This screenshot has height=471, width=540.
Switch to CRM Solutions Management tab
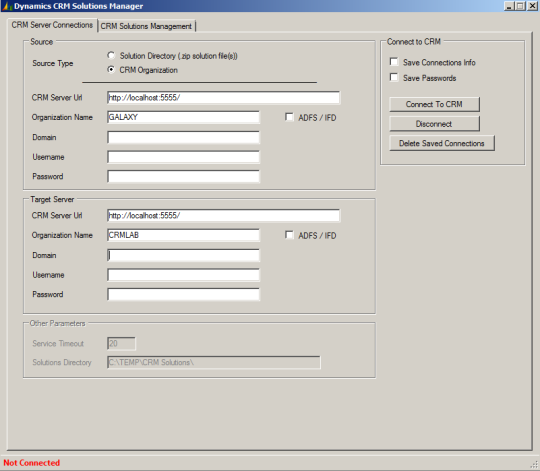(x=146, y=26)
